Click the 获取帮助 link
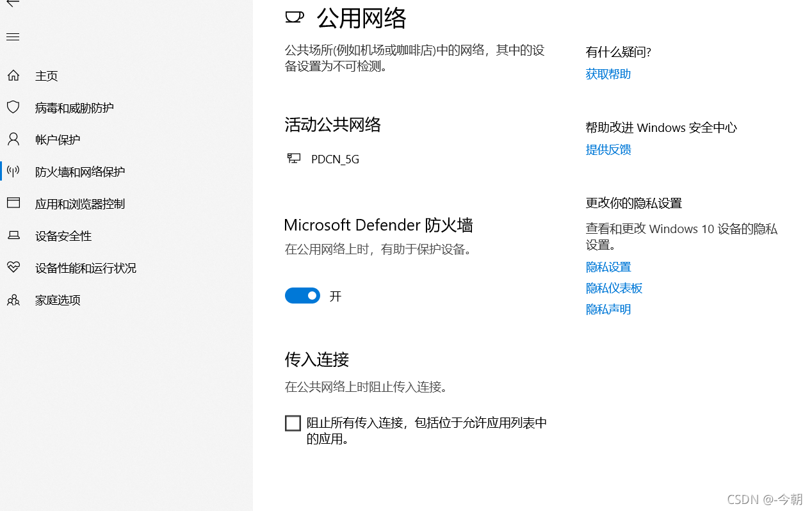 (608, 74)
